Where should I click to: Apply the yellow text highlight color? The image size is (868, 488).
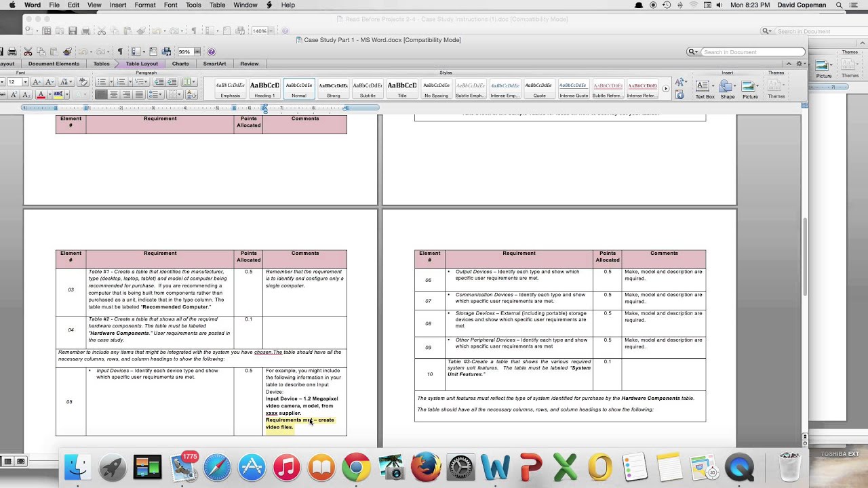pyautogui.click(x=58, y=94)
